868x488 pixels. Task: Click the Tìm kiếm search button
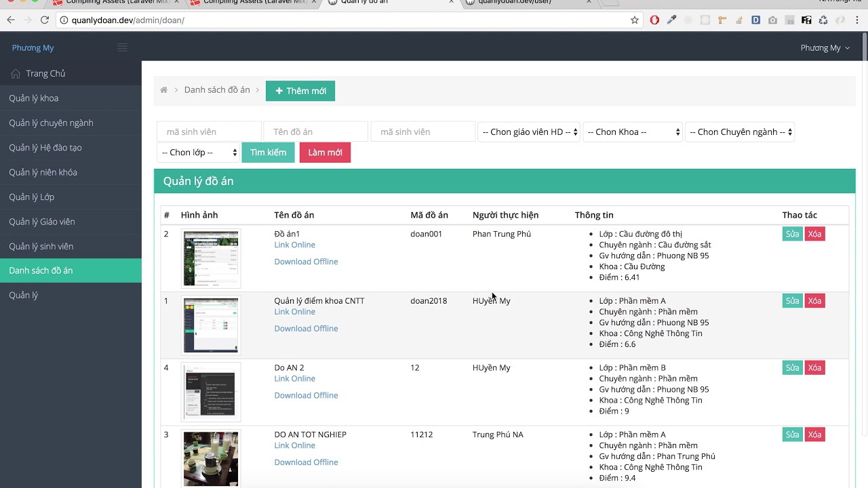269,152
